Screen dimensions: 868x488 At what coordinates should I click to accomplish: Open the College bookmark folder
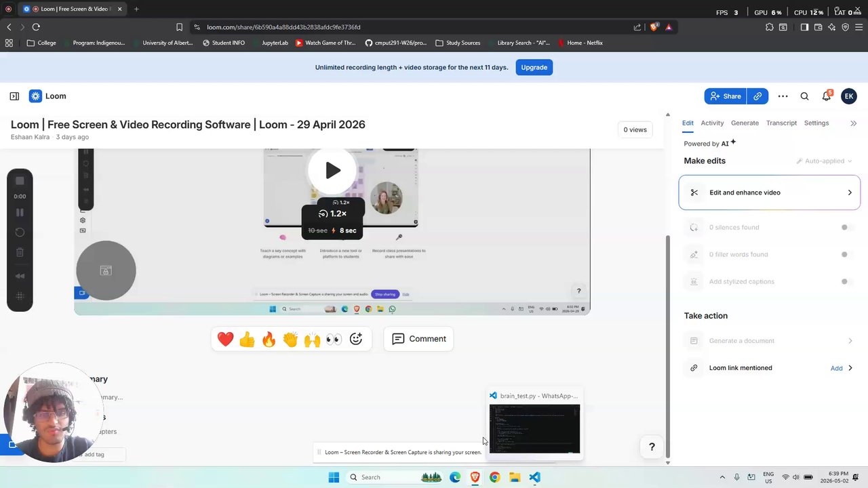pyautogui.click(x=41, y=43)
